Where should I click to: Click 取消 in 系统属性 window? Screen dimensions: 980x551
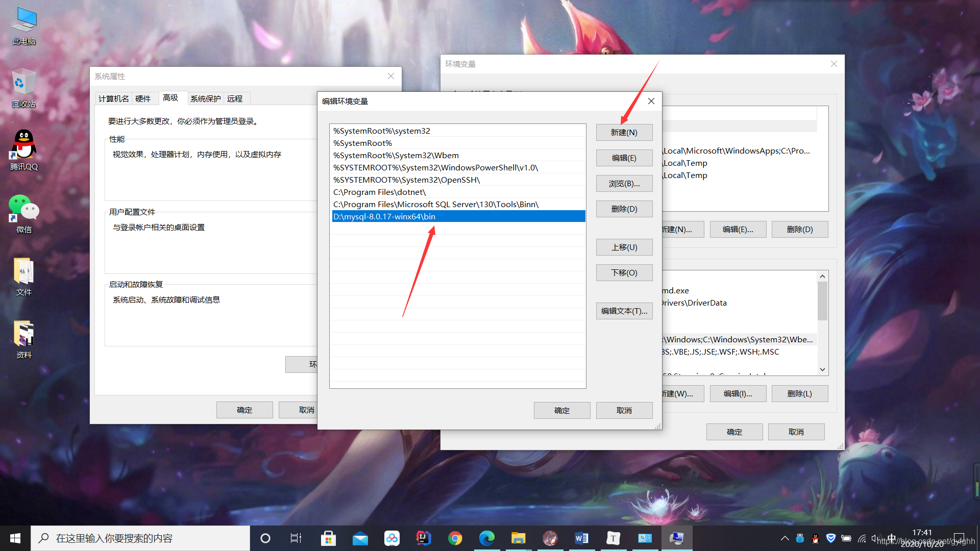click(x=298, y=410)
